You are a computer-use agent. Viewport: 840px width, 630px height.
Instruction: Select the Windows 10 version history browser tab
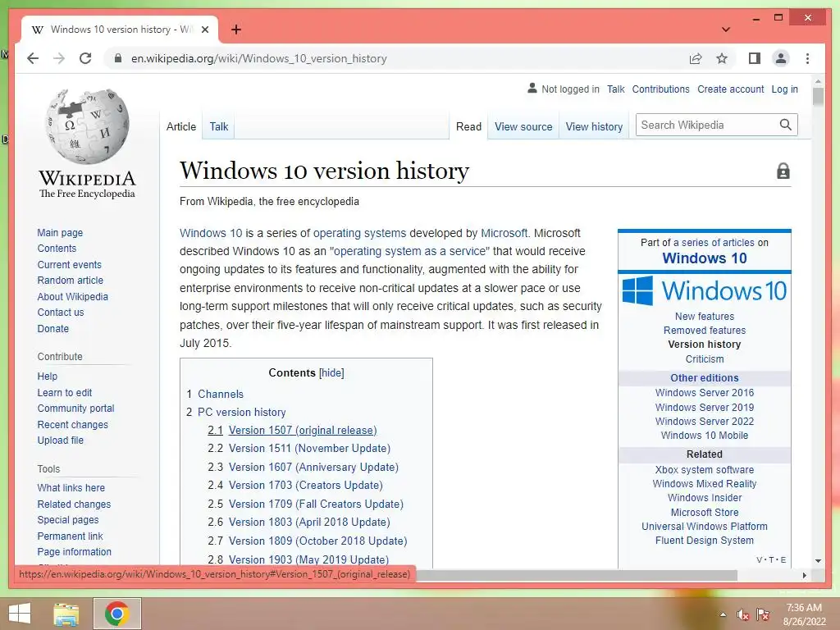click(119, 30)
